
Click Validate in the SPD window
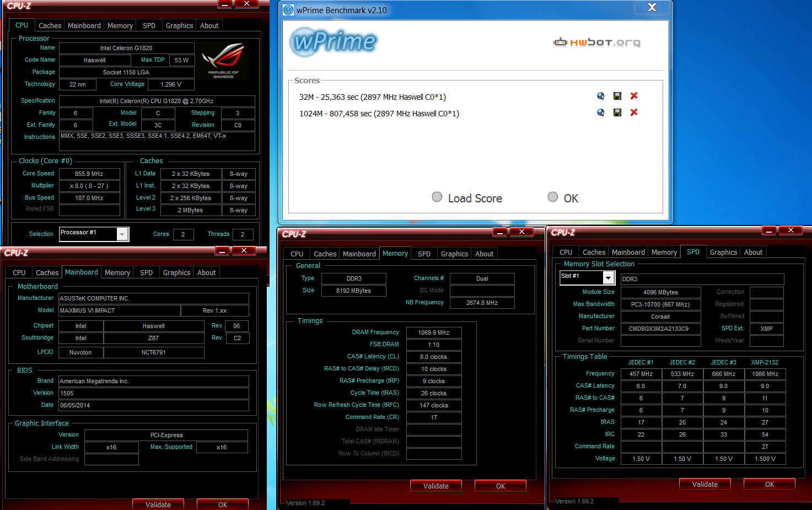click(705, 485)
